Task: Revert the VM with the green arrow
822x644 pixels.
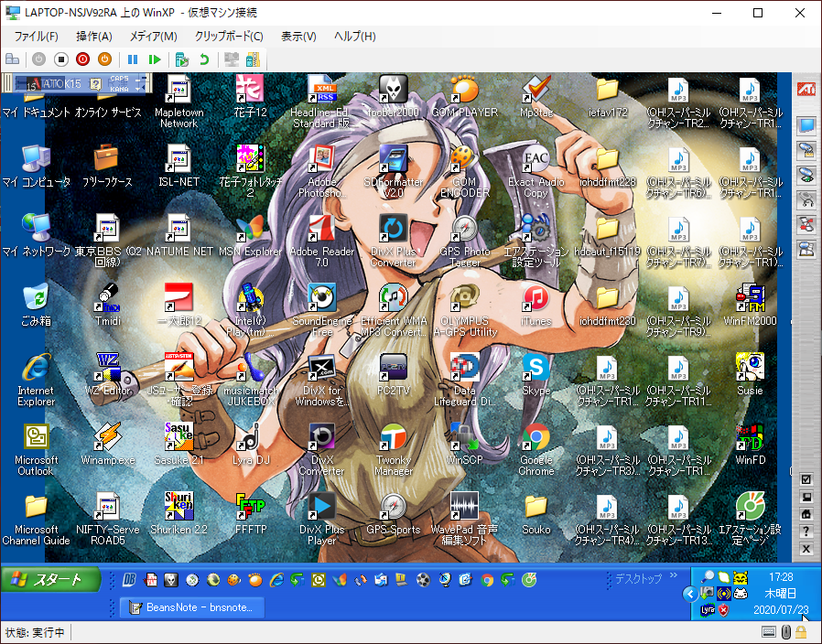Action: click(204, 59)
